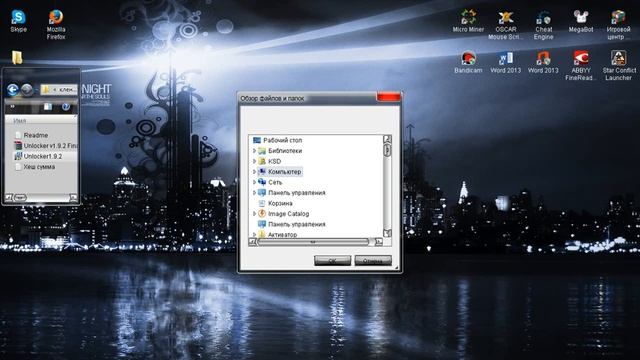Screen dimensions: 640x360
Task: Launch ABBYY FineReader from the desktop
Action: click(x=580, y=66)
